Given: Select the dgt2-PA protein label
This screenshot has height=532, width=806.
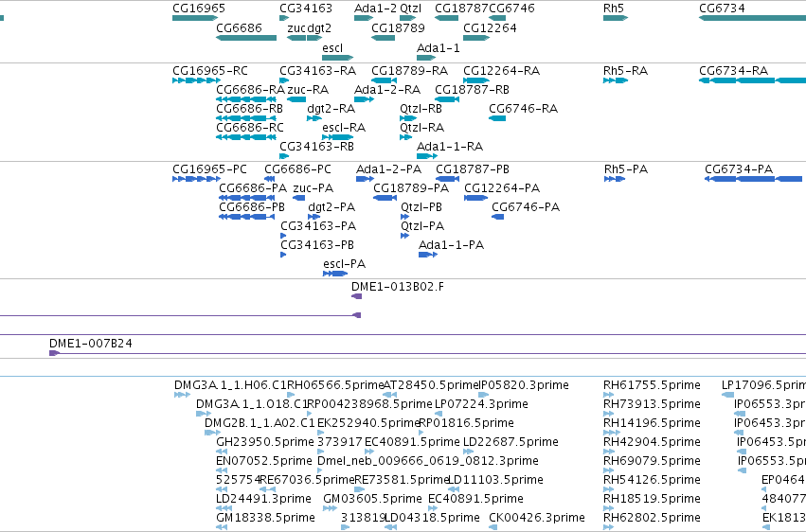Looking at the screenshot, I should point(331,207).
